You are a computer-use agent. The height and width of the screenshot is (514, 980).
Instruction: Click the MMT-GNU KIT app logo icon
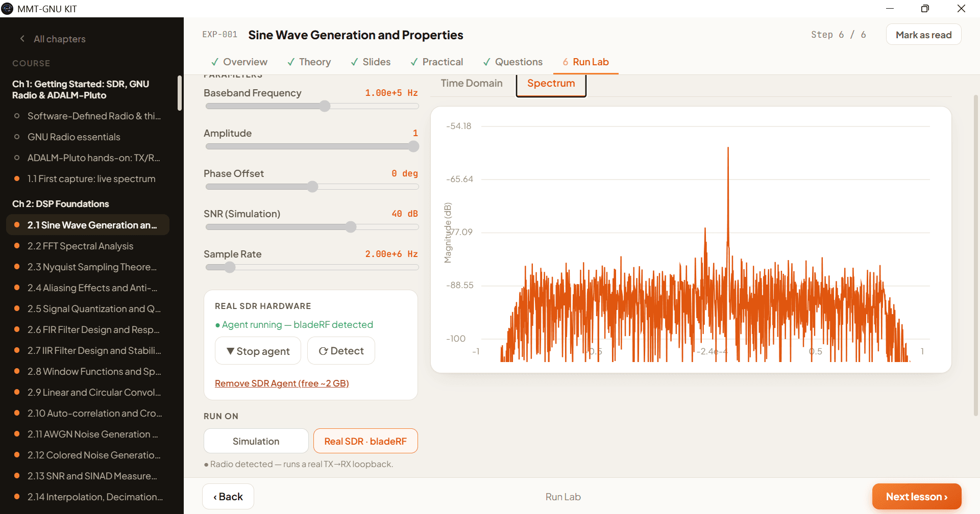pyautogui.click(x=7, y=8)
